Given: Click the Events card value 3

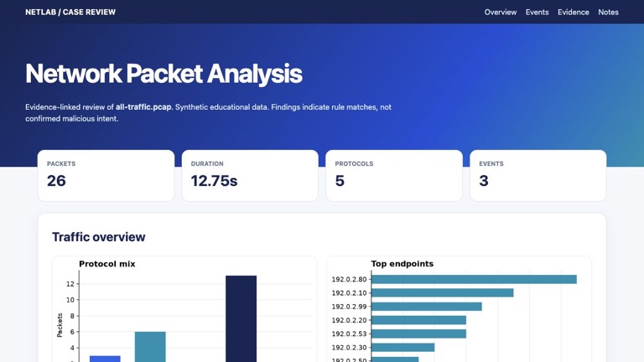Looking at the screenshot, I should point(484,181).
